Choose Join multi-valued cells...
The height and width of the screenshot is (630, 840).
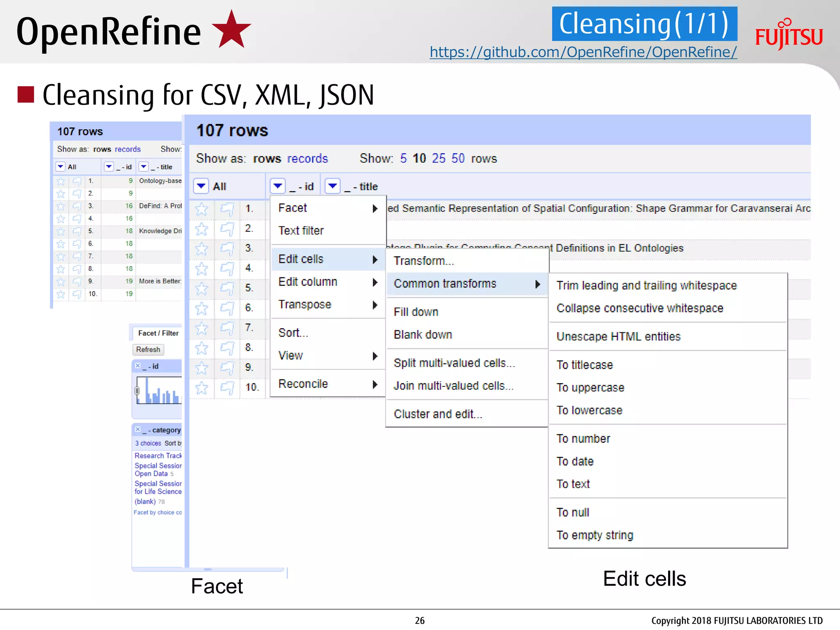(467, 386)
